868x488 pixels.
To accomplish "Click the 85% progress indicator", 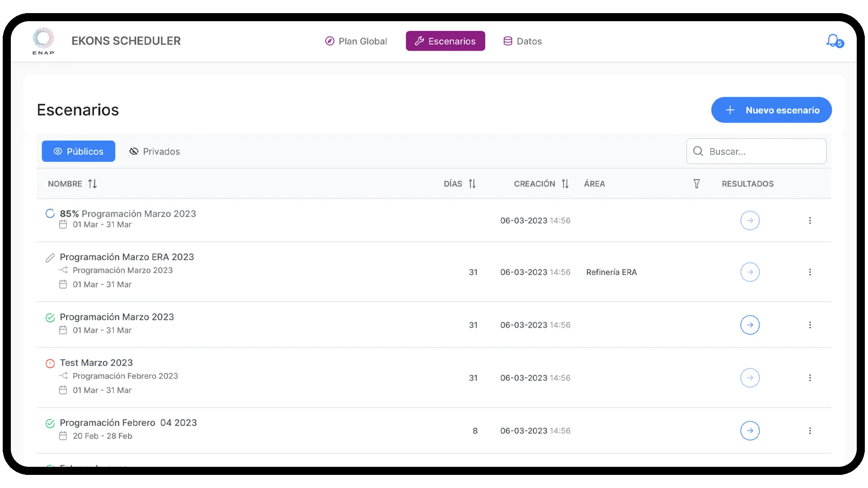I will (x=50, y=213).
